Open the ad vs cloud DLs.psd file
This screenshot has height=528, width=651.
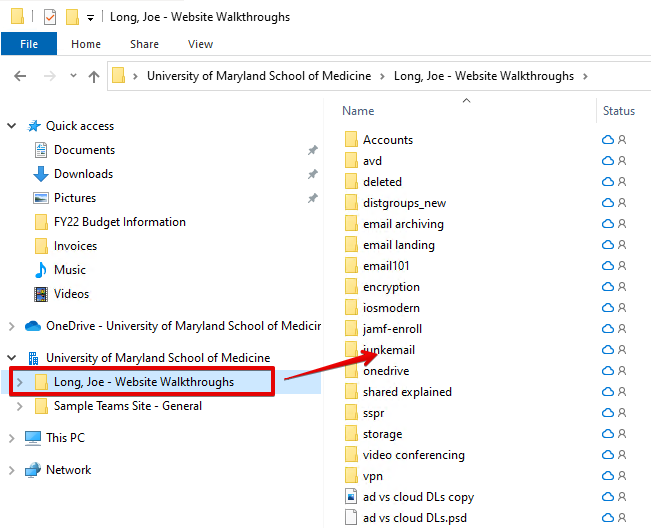[x=403, y=518]
